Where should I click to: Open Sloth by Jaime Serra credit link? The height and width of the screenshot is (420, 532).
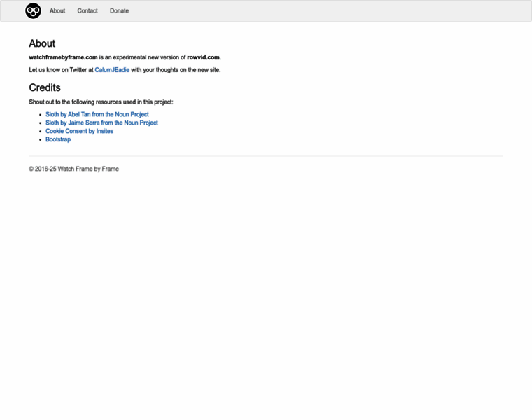pyautogui.click(x=101, y=122)
